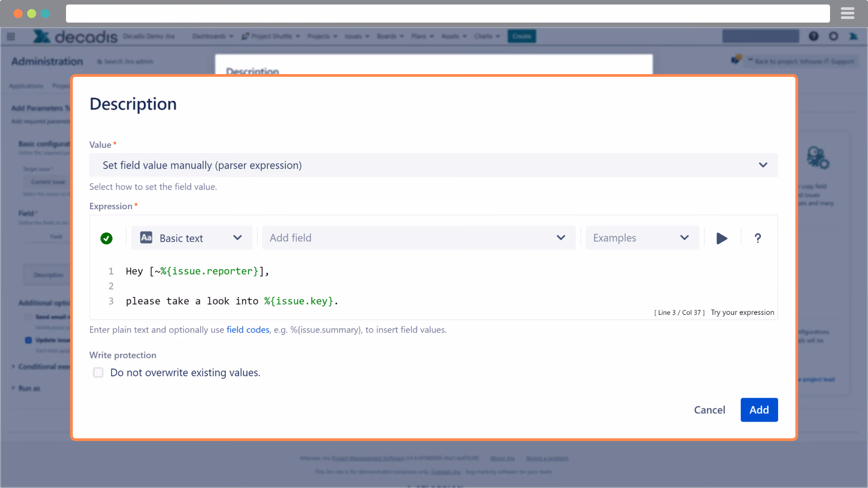Image resolution: width=868 pixels, height=488 pixels.
Task: Open the Jira help icon in header
Action: (x=813, y=36)
